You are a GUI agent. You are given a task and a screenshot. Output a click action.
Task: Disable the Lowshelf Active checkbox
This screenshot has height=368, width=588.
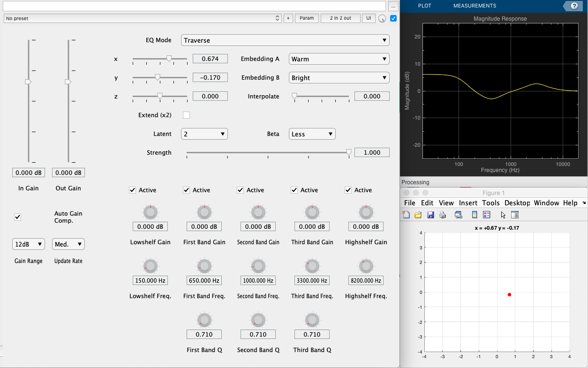[133, 190]
